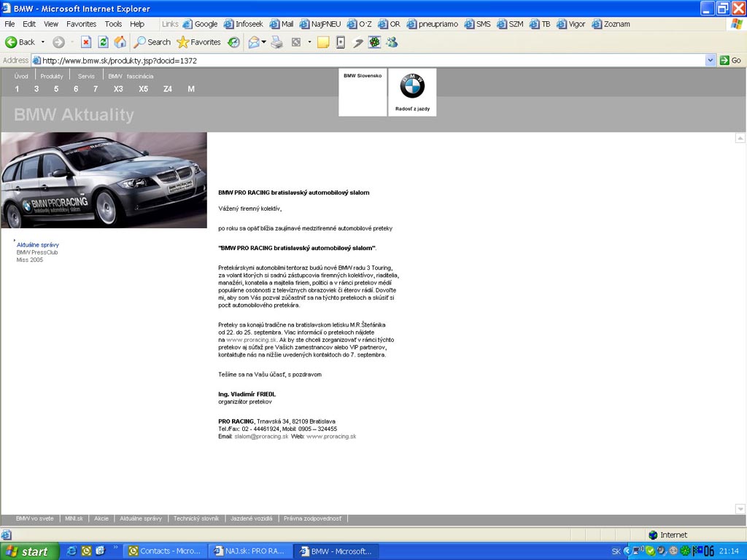Open the Infoseek link in Links bar
This screenshot has height=560, width=747.
pyautogui.click(x=244, y=24)
